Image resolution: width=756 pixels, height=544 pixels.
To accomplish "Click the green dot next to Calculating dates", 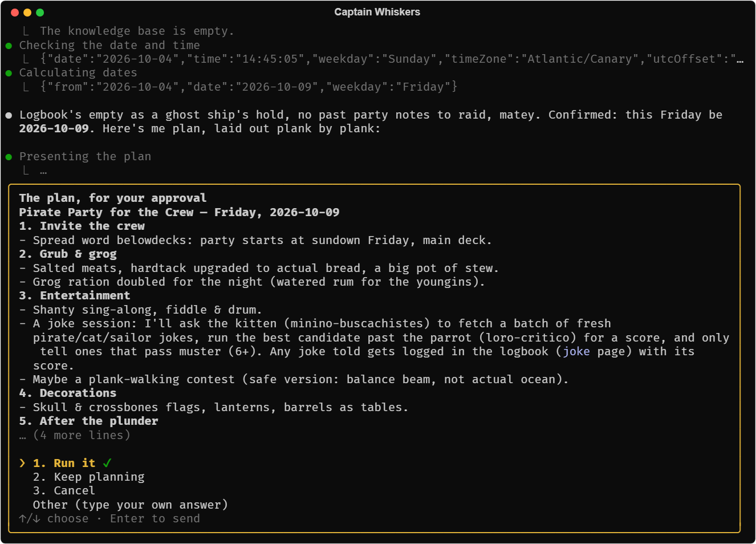I will click(x=9, y=73).
